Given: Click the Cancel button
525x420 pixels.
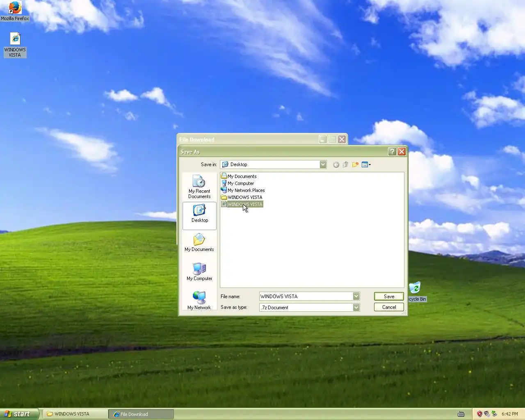Looking at the screenshot, I should tap(389, 307).
